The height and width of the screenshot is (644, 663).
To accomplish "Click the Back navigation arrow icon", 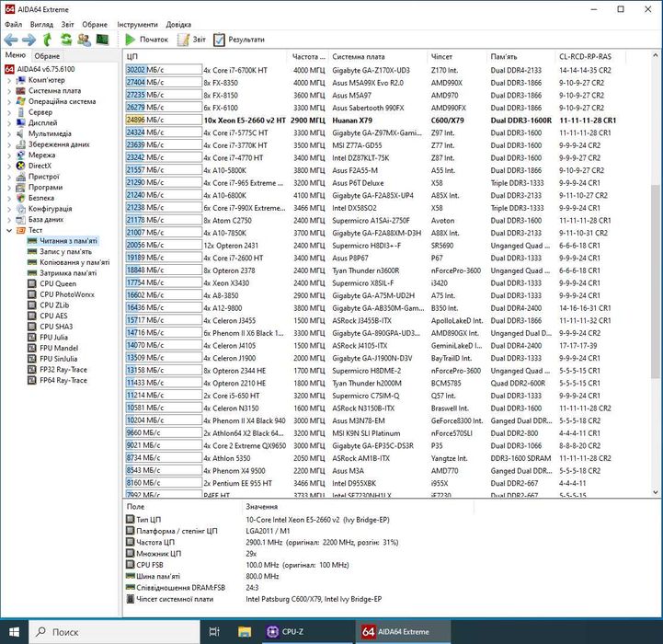I will pyautogui.click(x=11, y=40).
